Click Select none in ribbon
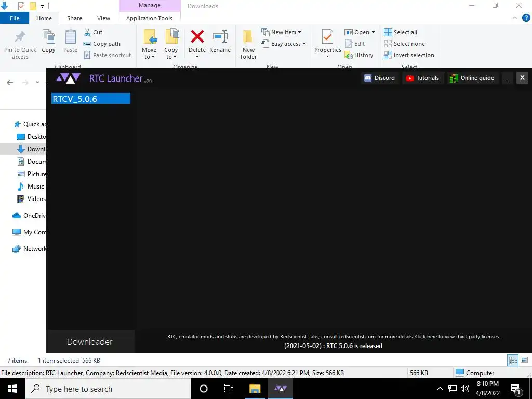 (404, 44)
